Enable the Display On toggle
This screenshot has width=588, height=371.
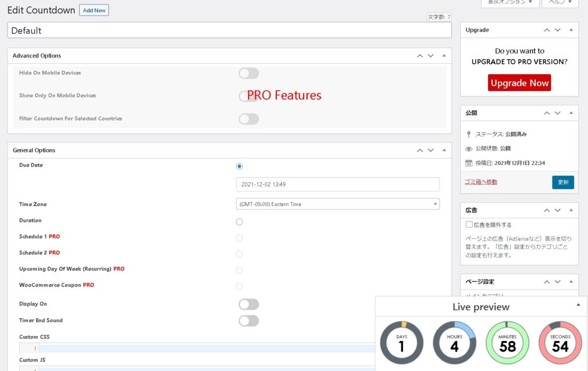[249, 304]
